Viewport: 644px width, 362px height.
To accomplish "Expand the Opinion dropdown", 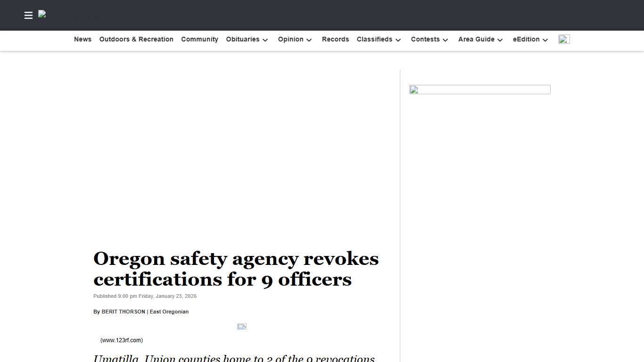I will [x=295, y=40].
